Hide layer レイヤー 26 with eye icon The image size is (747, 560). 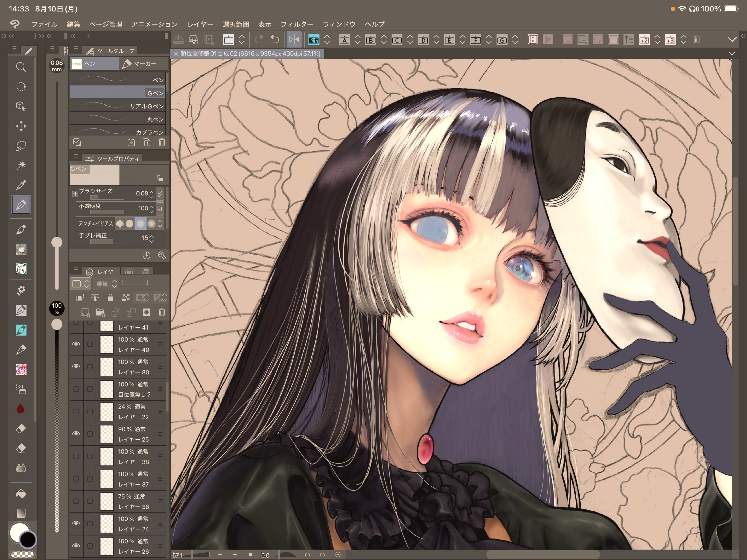(76, 546)
